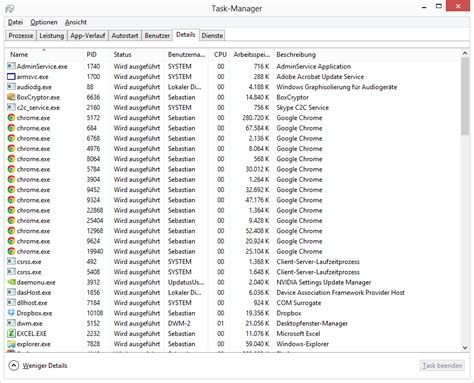
Task: Click the dllhost.exe process icon
Action: pos(11,303)
